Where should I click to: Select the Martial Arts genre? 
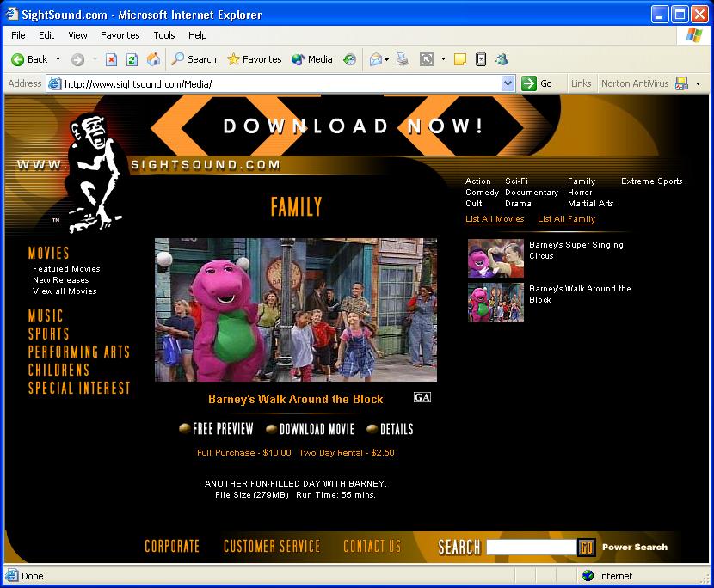coord(591,204)
